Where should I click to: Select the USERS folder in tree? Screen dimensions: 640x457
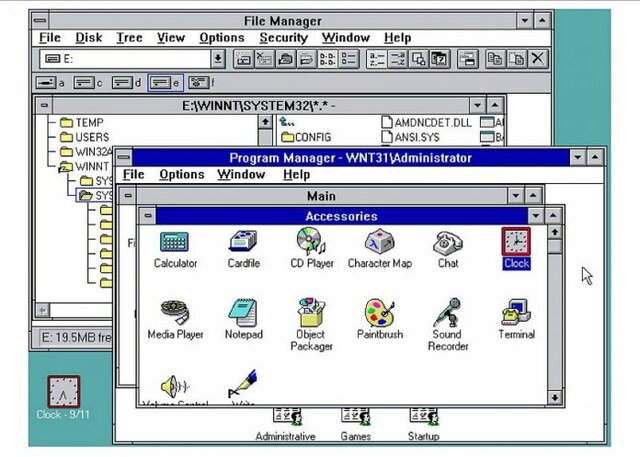[84, 137]
